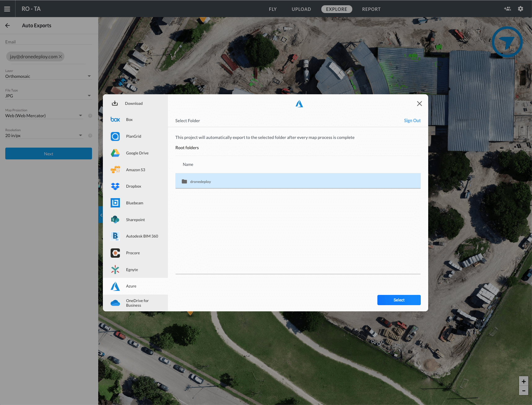
Task: Select the Sharepoint icon
Action: [115, 220]
